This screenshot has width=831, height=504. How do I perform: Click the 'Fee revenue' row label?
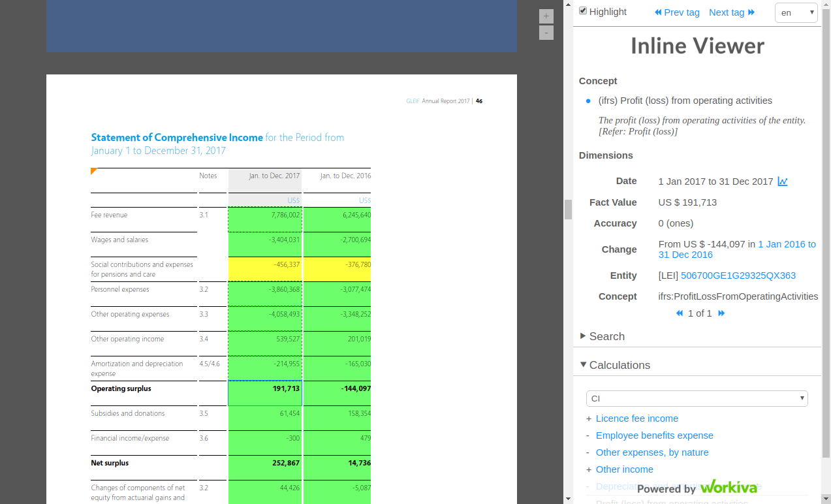[109, 215]
